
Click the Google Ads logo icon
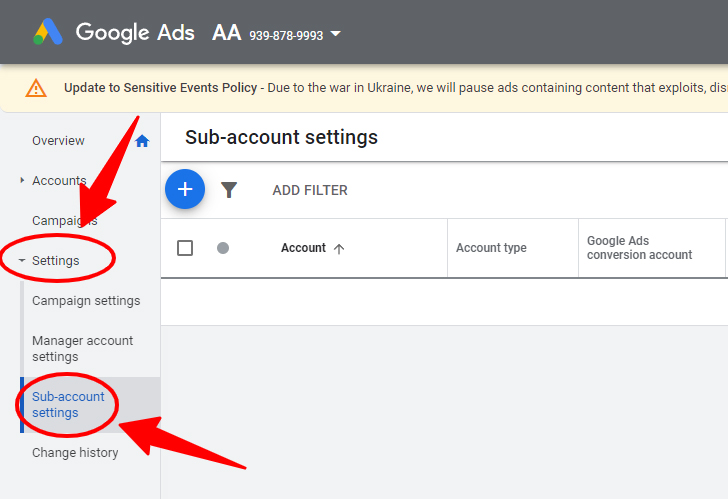pyautogui.click(x=48, y=32)
